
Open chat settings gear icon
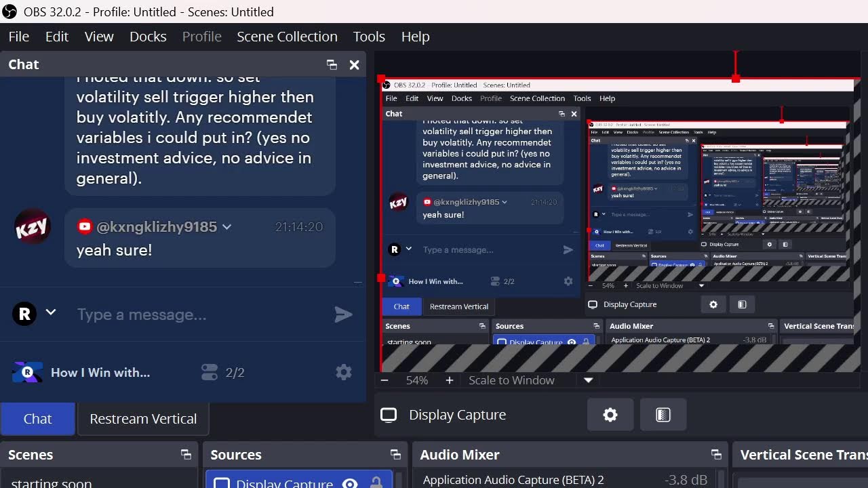coord(344,372)
